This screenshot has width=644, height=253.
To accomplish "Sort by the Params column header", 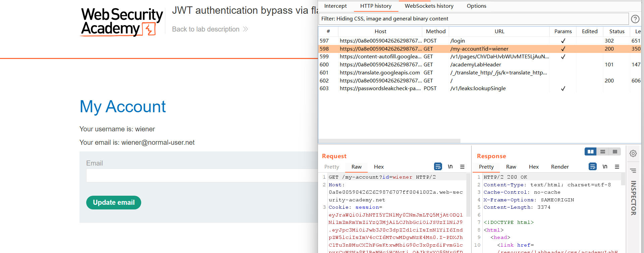I will tap(563, 31).
